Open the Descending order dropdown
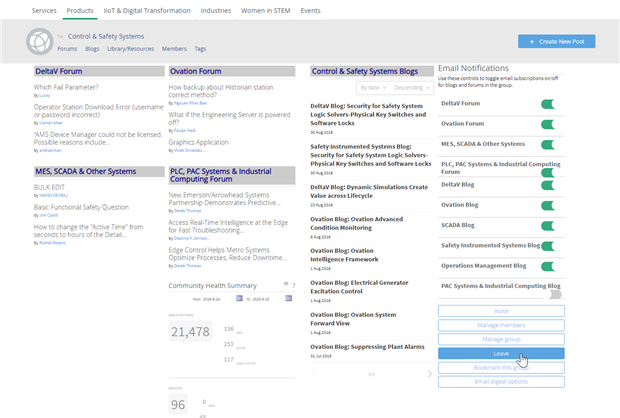 pyautogui.click(x=412, y=88)
